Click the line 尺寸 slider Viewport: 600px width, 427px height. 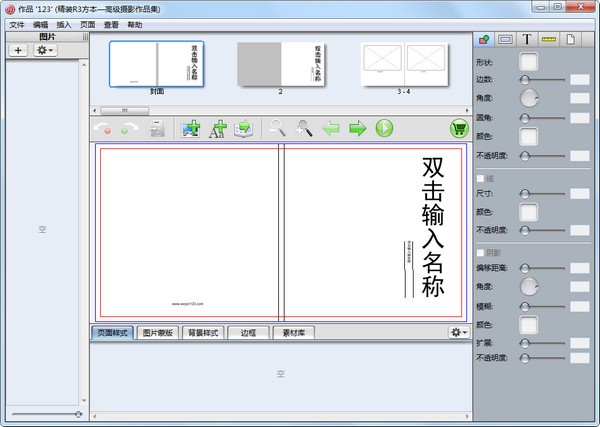(542, 194)
